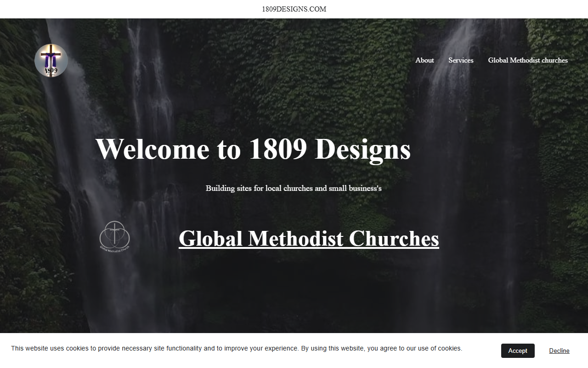Image resolution: width=588 pixels, height=368 pixels.
Task: Decline cookies in the banner
Action: pyautogui.click(x=559, y=351)
